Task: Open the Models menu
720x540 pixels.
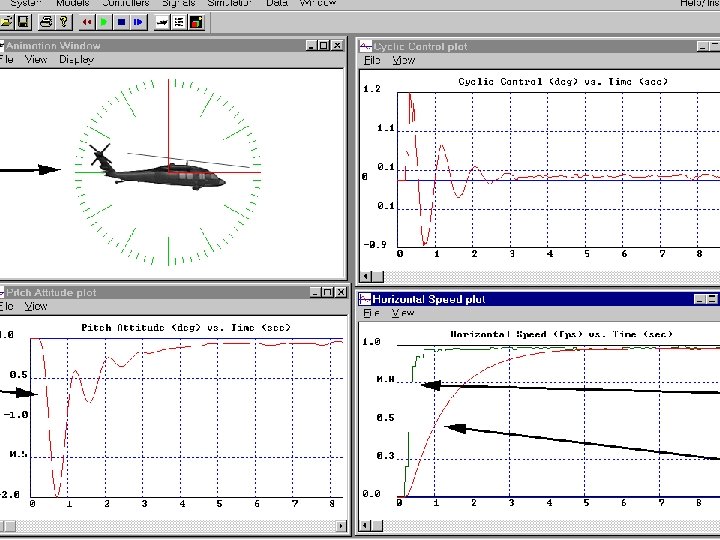Action: (73, 4)
